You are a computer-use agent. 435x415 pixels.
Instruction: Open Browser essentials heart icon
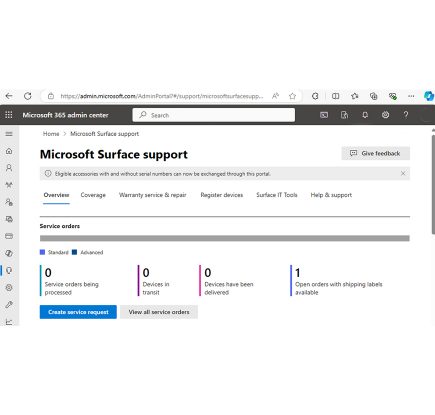(x=393, y=96)
